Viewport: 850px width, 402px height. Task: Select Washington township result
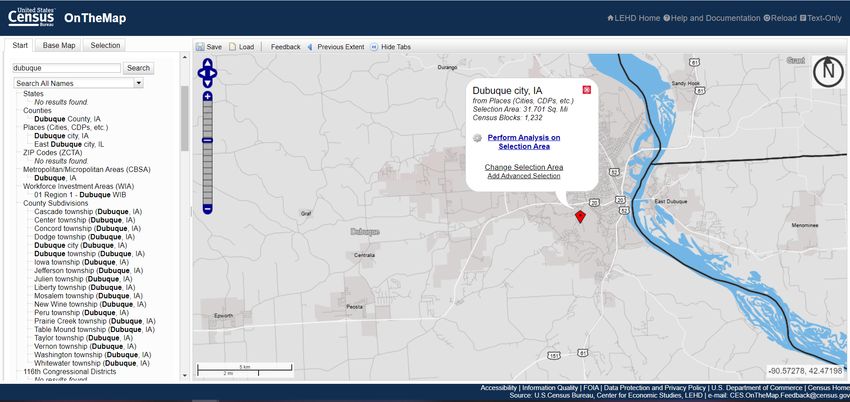point(95,355)
